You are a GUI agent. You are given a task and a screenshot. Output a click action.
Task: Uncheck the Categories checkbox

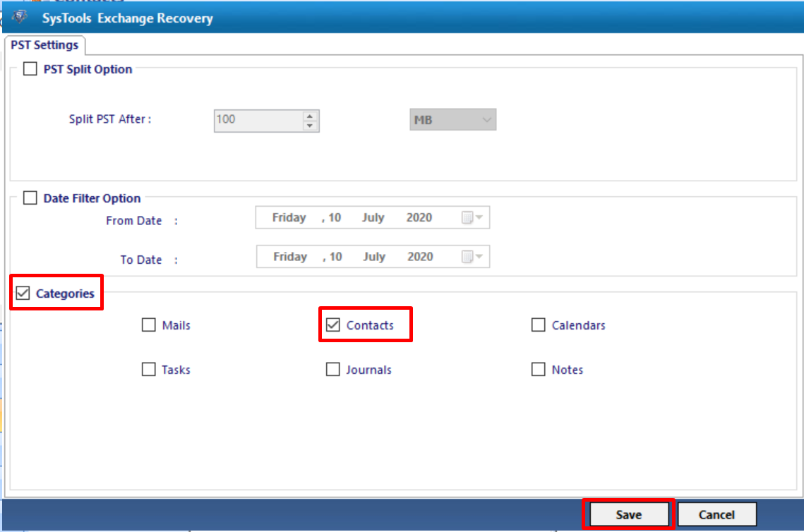pos(23,293)
